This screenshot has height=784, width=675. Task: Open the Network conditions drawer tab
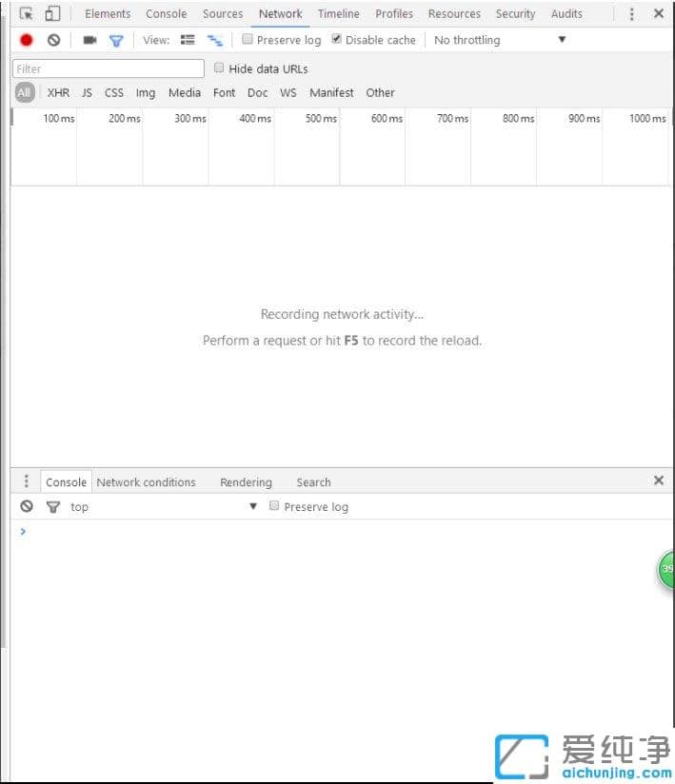pos(146,482)
